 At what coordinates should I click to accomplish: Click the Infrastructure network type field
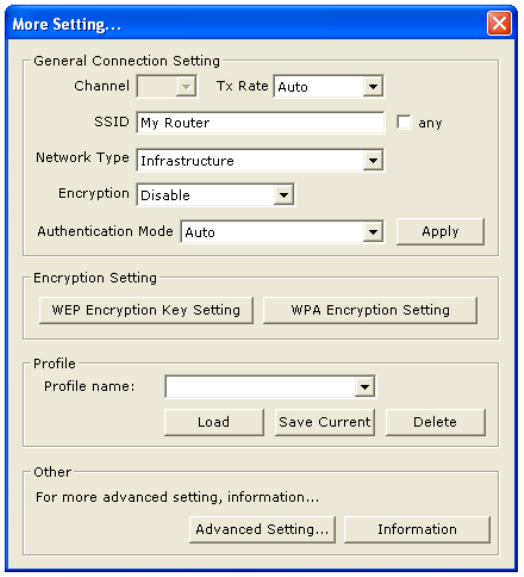(x=250, y=160)
